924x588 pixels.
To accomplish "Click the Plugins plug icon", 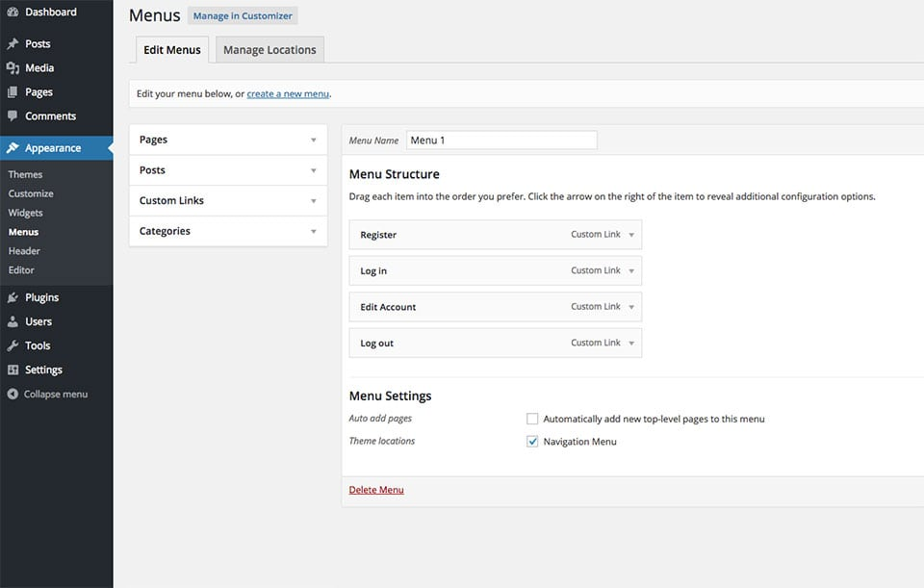I will click(13, 297).
